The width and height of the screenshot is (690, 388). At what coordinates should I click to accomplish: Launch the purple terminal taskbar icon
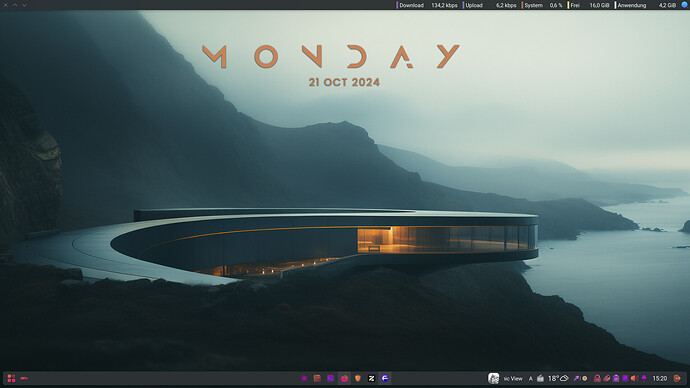[x=331, y=378]
